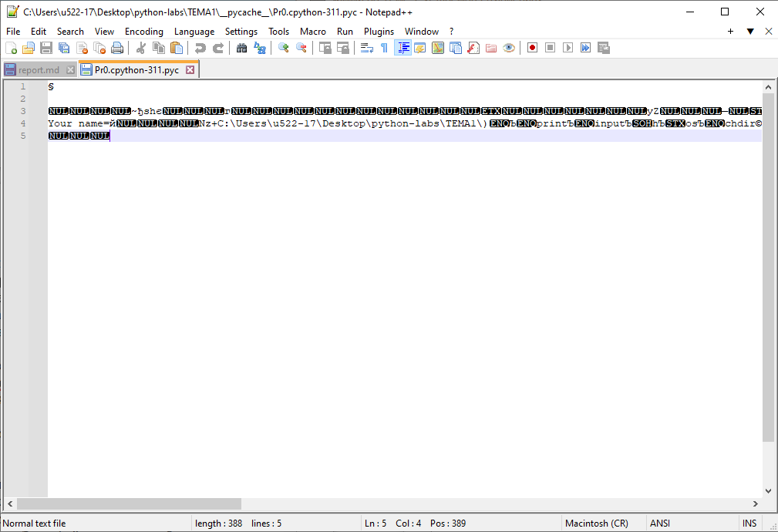Viewport: 778px width, 532px height.
Task: Click the New file toolbar icon
Action: (11, 48)
